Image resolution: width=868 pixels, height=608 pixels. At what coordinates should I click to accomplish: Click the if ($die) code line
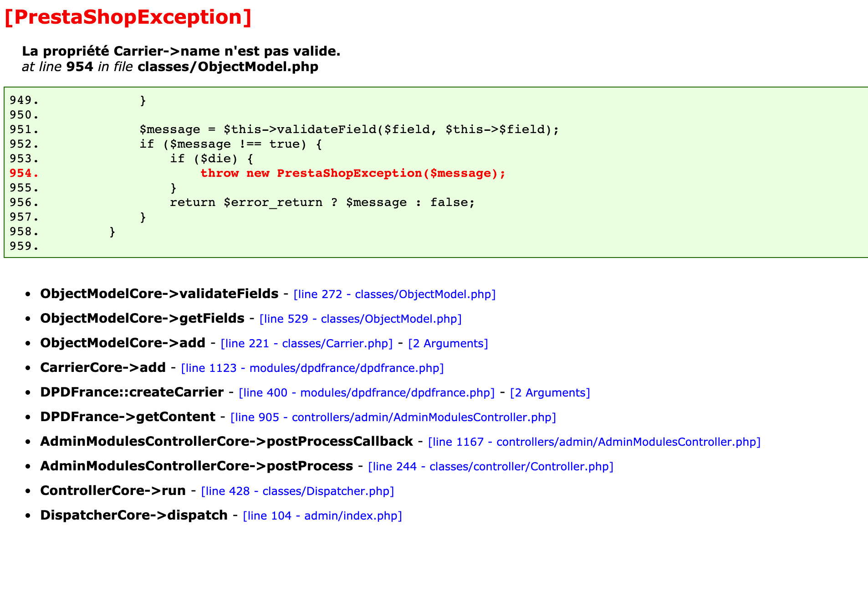[212, 159]
